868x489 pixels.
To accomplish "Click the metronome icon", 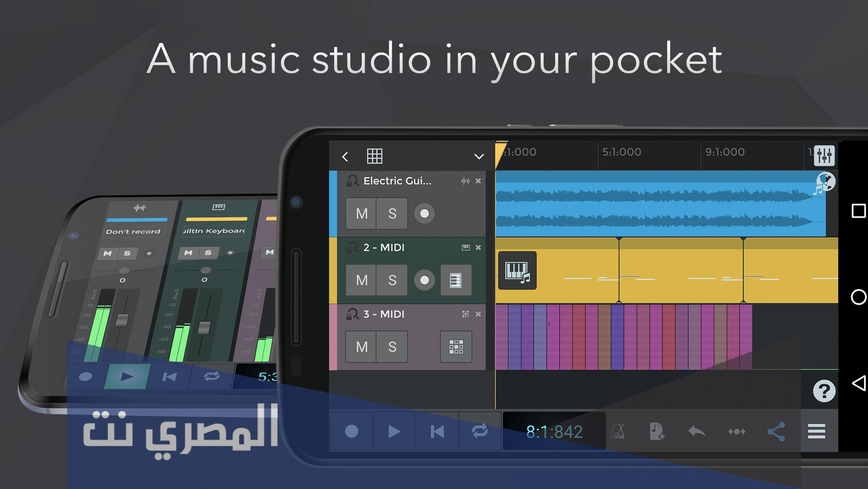I will tap(617, 431).
